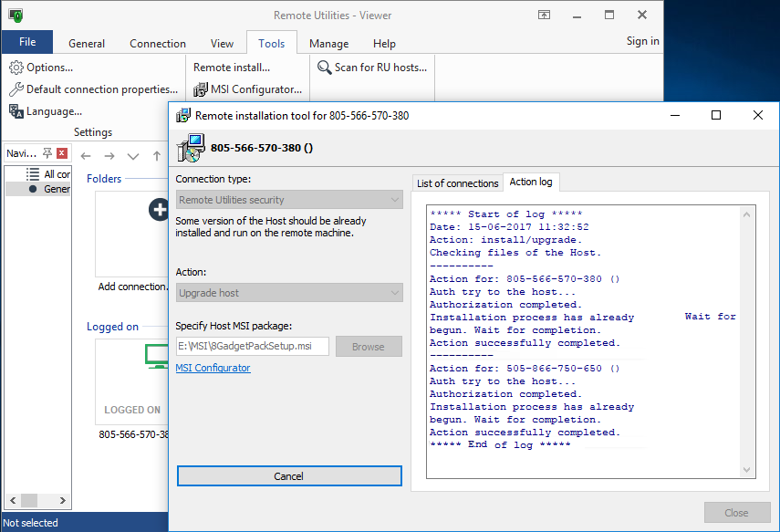The image size is (780, 532).
Task: Click the action log scroll down arrow
Action: point(746,469)
